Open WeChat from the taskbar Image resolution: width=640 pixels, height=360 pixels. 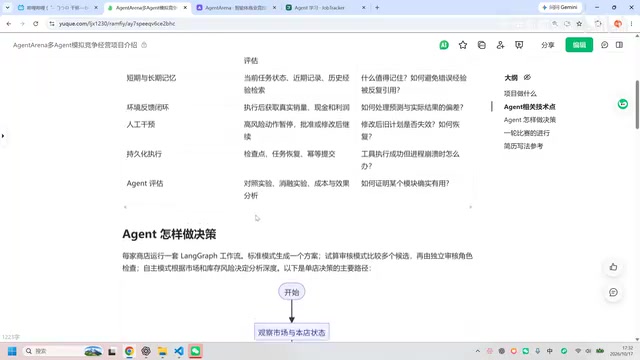coord(195,351)
